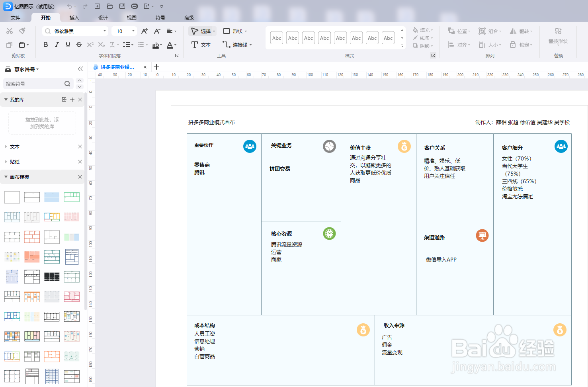This screenshot has height=387, width=588.
Task: Open the 更多符号 library menu
Action: pyautogui.click(x=22, y=69)
